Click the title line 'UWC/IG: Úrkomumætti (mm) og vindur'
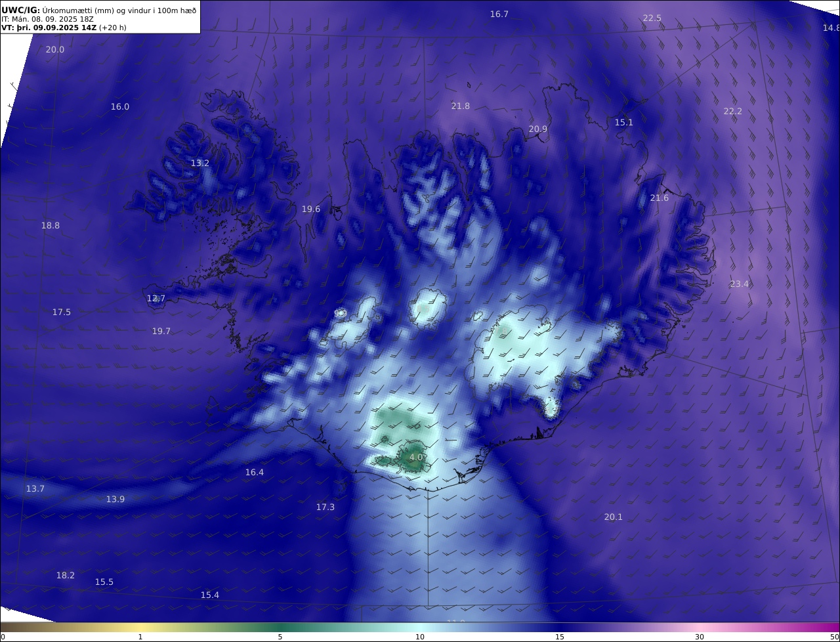Image resolution: width=840 pixels, height=642 pixels. (98, 10)
